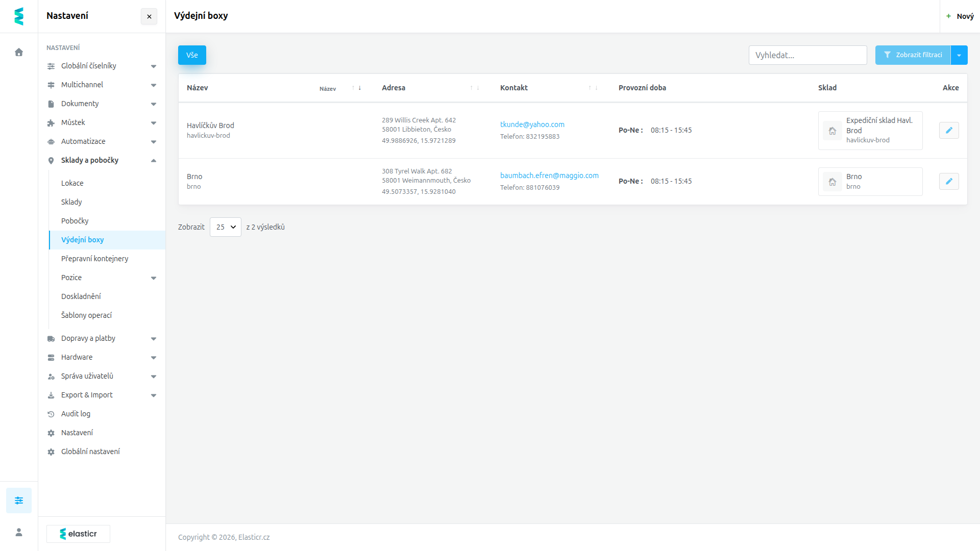Open the Brno warehouse card
Image resolution: width=980 pixels, height=551 pixels.
pos(870,182)
